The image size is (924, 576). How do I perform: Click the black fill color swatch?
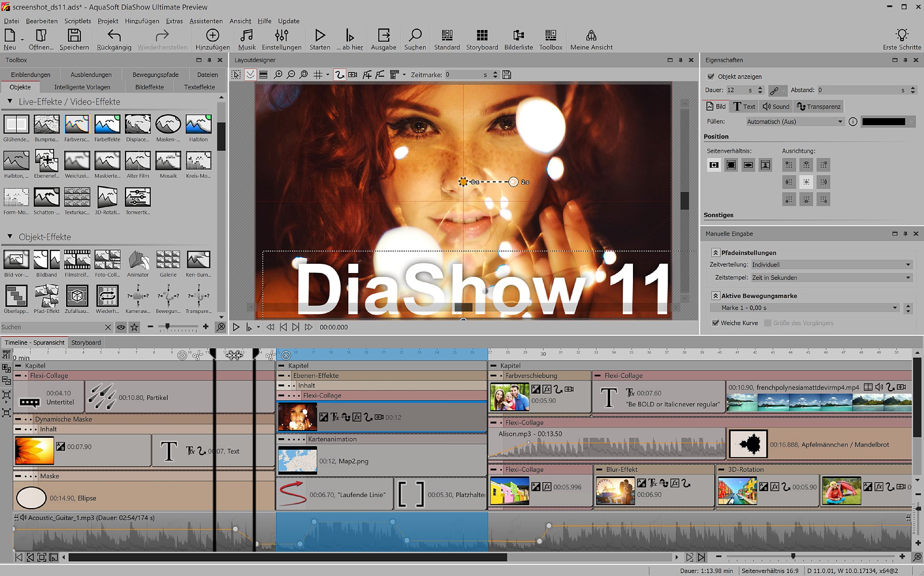(x=883, y=122)
